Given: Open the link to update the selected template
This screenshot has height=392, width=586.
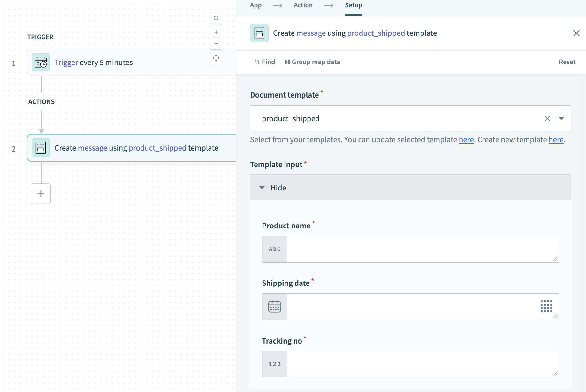Looking at the screenshot, I should [x=466, y=139].
